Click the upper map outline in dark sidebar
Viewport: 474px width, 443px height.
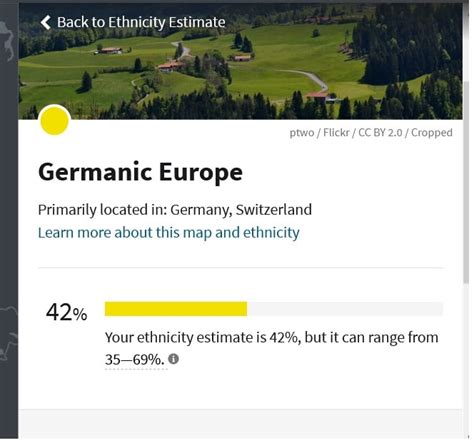(7, 40)
